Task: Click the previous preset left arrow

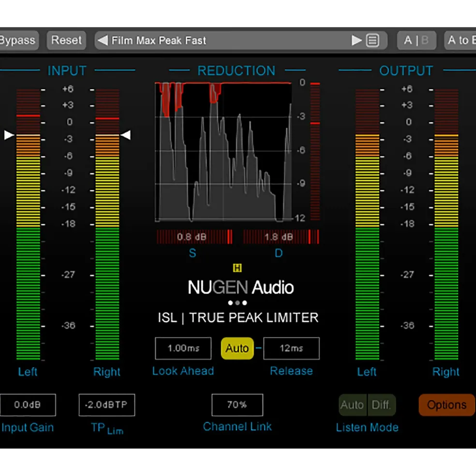Action: pos(103,41)
